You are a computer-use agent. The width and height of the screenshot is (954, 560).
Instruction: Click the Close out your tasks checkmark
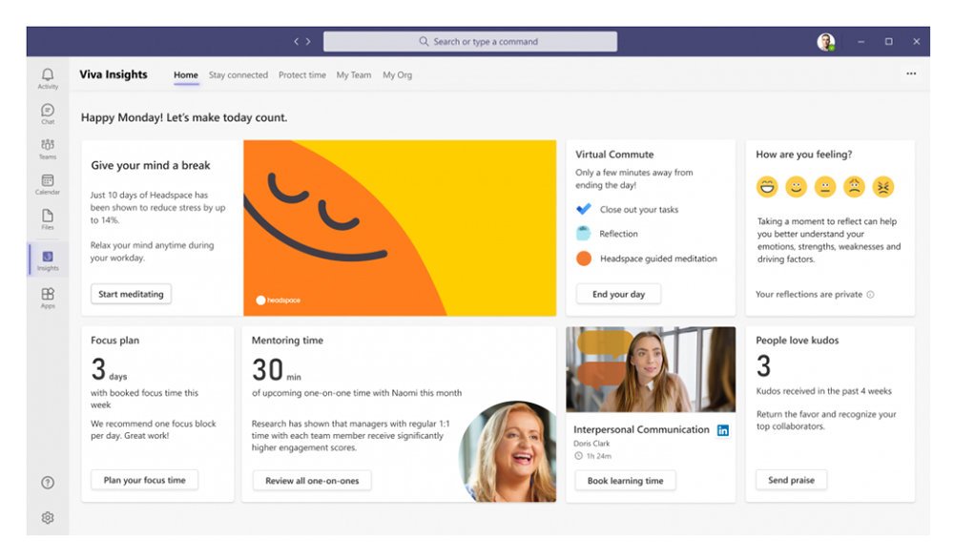tap(584, 209)
